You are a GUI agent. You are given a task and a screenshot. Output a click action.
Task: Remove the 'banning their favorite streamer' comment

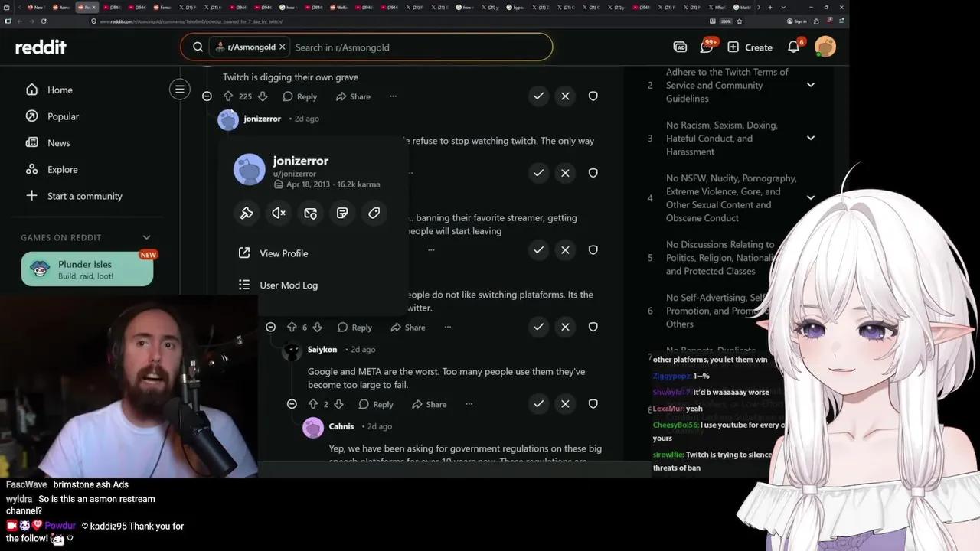click(565, 249)
